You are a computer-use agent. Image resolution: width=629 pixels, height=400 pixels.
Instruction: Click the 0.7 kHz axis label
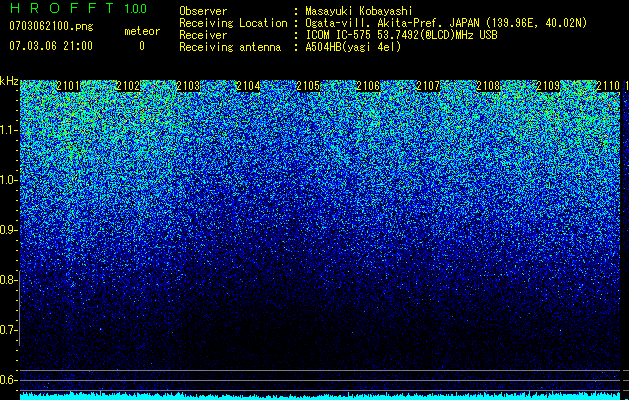(8, 330)
